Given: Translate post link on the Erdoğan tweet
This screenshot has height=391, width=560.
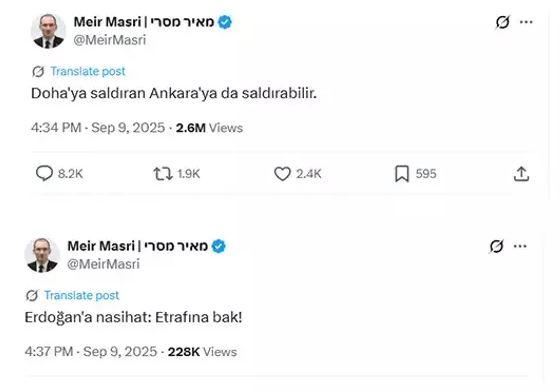Looking at the screenshot, I should [x=81, y=295].
